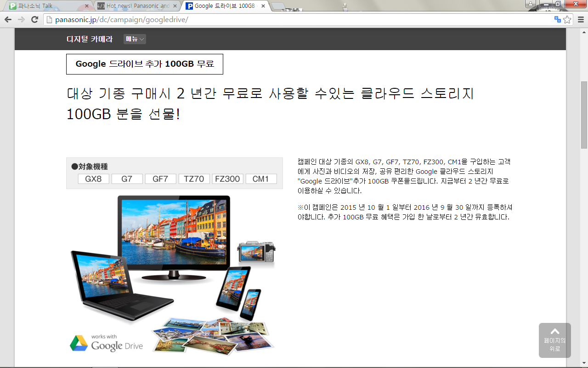Click the 디지털 카메라 header link
This screenshot has width=588, height=368.
[x=90, y=39]
